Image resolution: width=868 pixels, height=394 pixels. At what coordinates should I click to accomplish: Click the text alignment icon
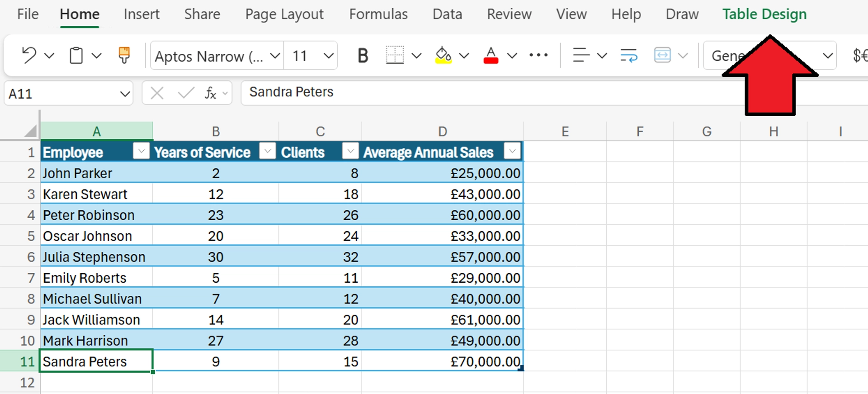coord(581,56)
